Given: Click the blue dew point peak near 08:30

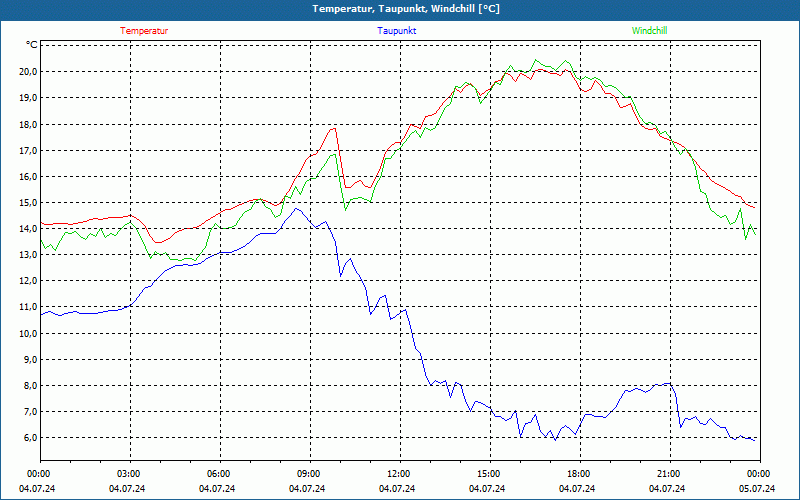Looking at the screenshot, I should [x=296, y=208].
